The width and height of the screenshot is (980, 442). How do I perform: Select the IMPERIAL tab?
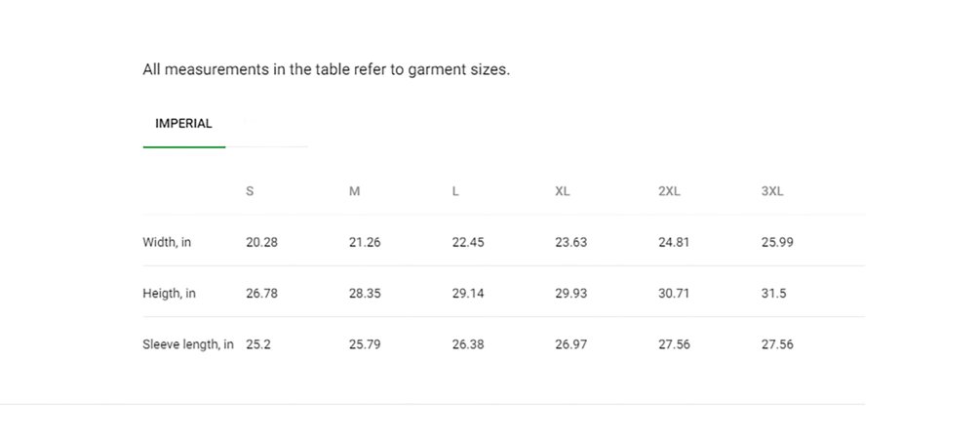pos(183,124)
